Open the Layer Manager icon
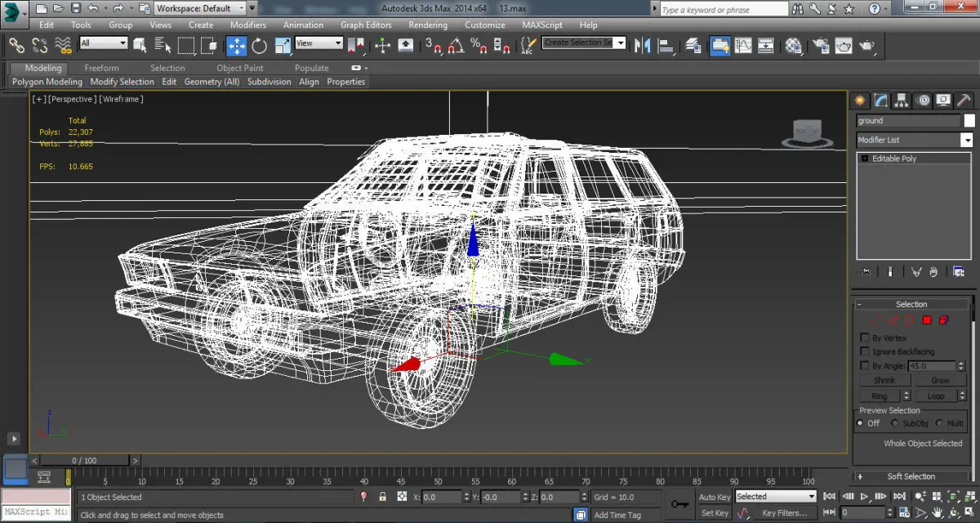This screenshot has width=980, height=523. 693,45
